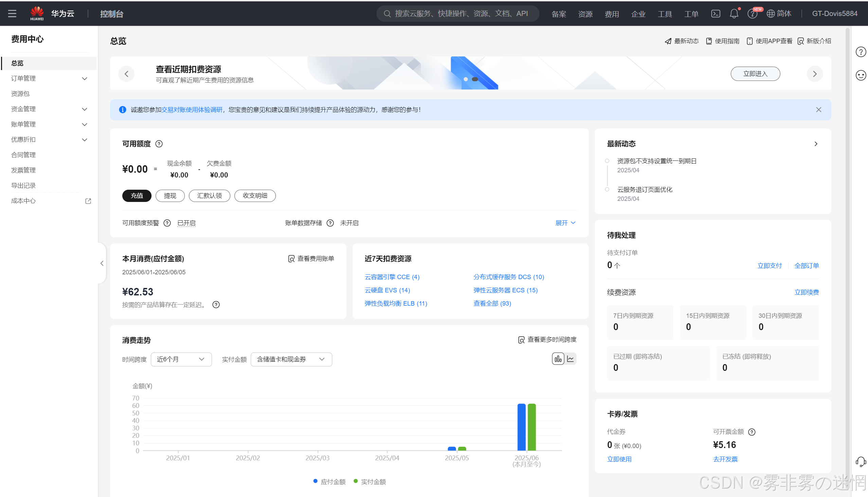Open the notifications bell
This screenshot has width=868, height=497.
click(x=734, y=14)
